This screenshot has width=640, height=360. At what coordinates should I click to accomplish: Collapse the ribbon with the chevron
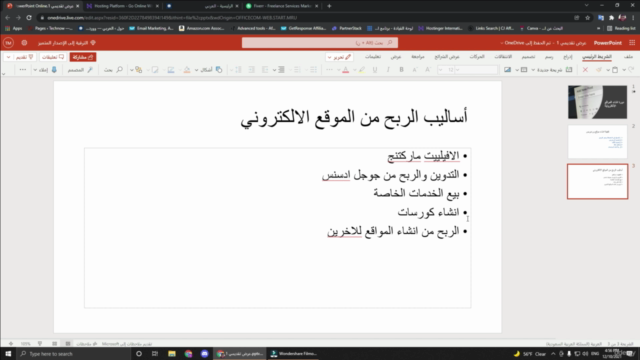click(4, 74)
